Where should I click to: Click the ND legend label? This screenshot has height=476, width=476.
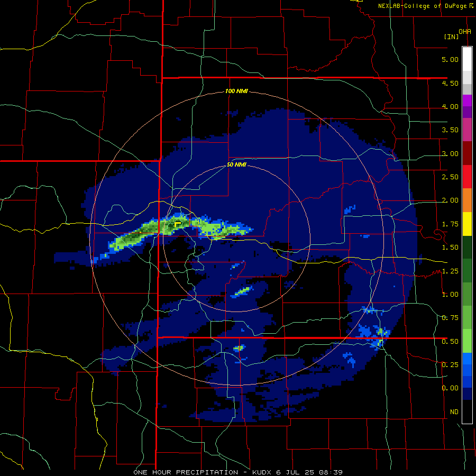[454, 412]
